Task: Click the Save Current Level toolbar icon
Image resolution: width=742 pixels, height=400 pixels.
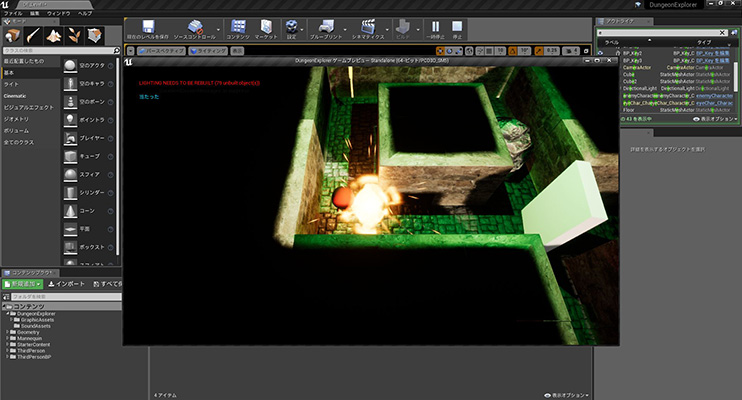Action: pyautogui.click(x=149, y=28)
